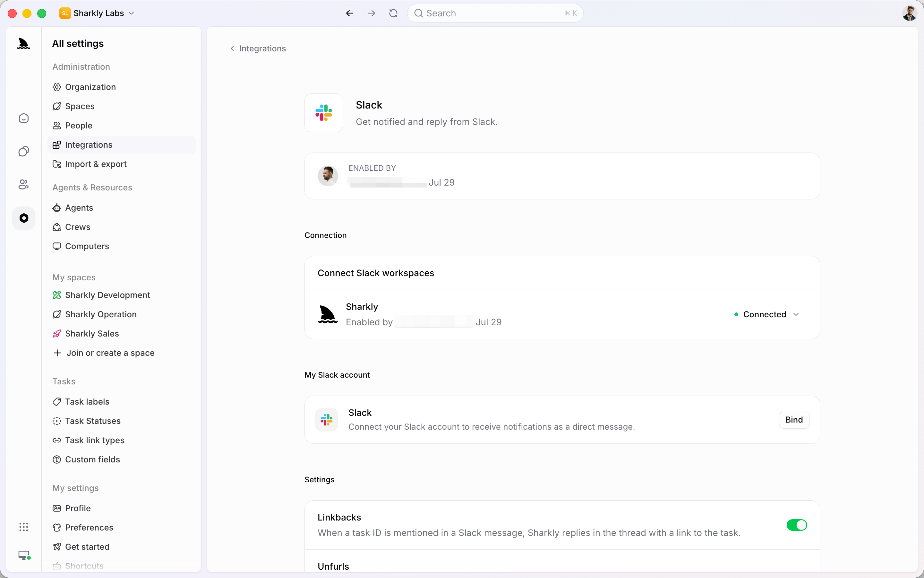Click Join or create a space
Image resolution: width=924 pixels, height=578 pixels.
point(121,353)
